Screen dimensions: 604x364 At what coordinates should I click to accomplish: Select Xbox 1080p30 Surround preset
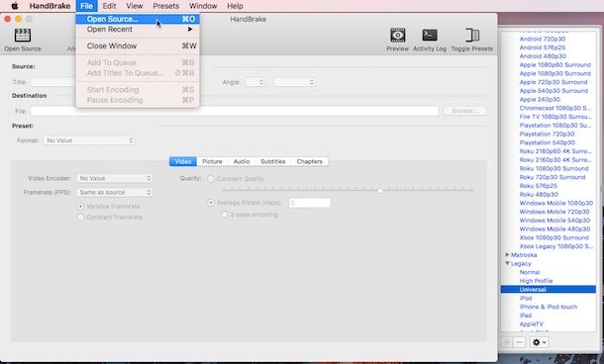point(554,237)
